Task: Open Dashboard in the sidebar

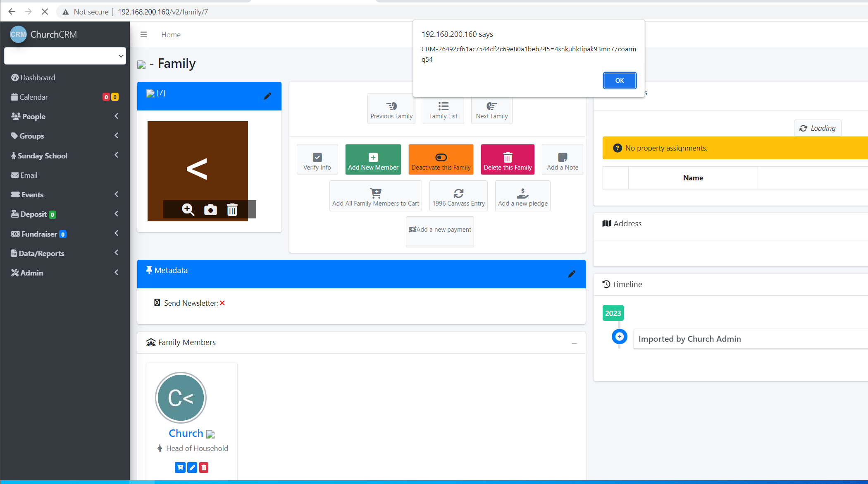Action: pyautogui.click(x=38, y=78)
